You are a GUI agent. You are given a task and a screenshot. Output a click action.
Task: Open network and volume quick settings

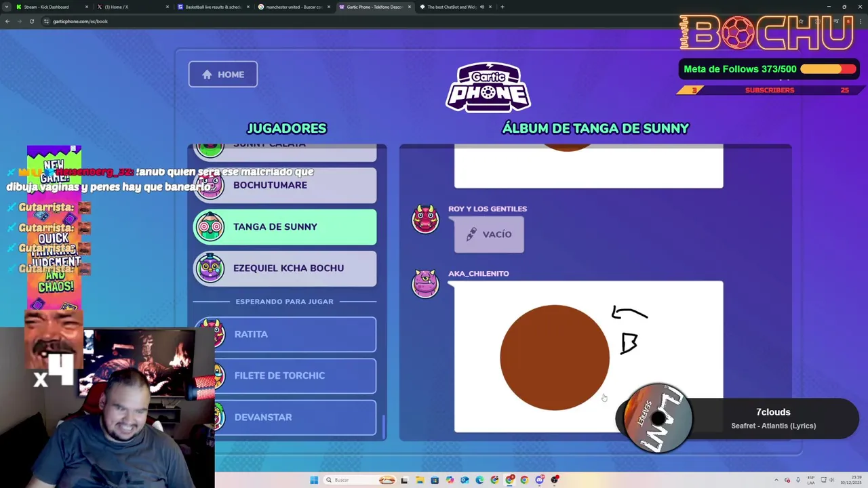(x=827, y=480)
